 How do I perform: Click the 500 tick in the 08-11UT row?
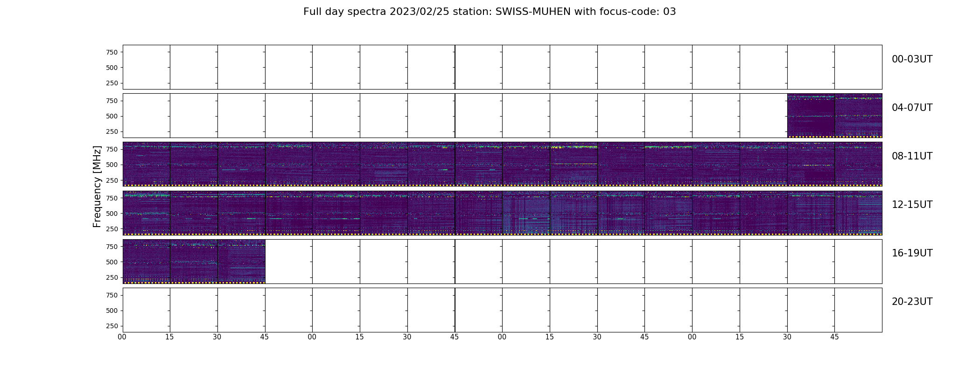pos(112,165)
